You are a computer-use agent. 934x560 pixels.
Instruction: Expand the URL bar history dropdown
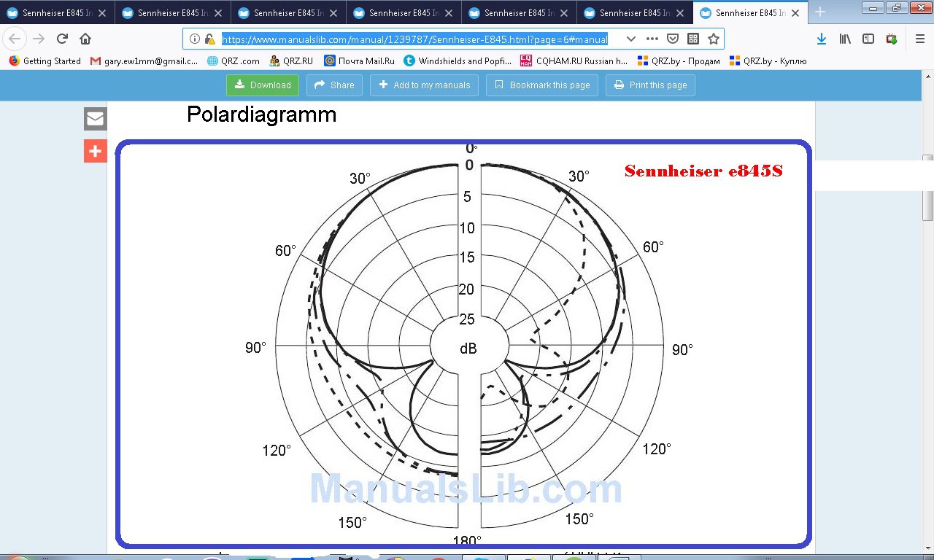coord(631,39)
